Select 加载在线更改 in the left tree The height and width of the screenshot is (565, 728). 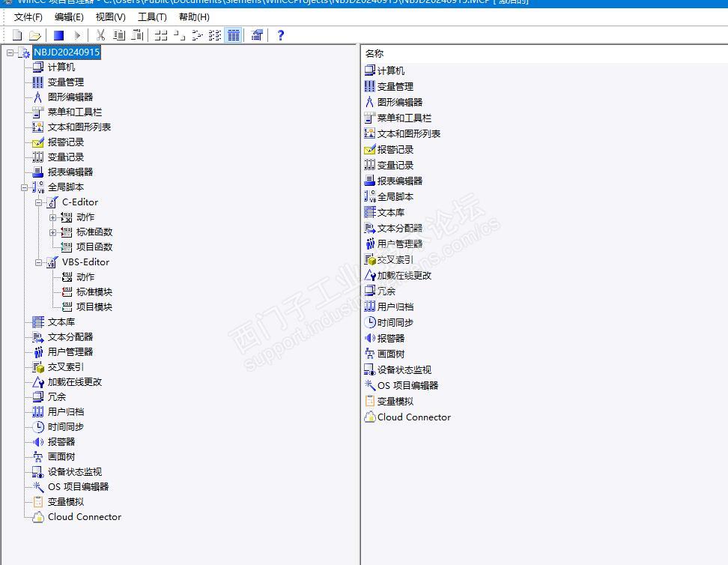(x=75, y=381)
